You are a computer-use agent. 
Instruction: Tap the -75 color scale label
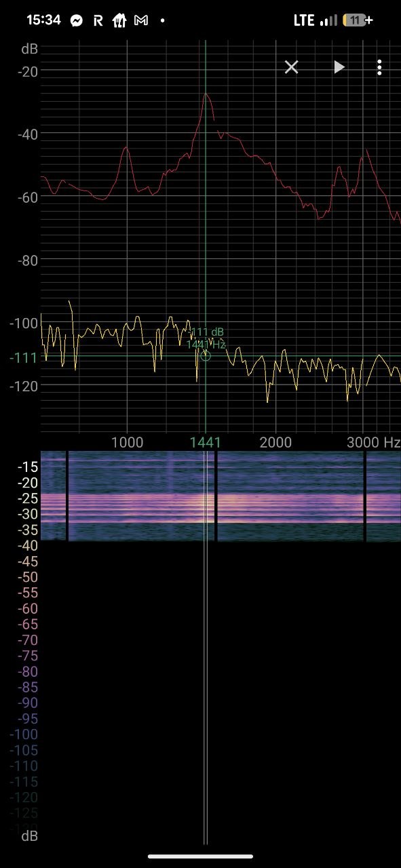pyautogui.click(x=28, y=656)
